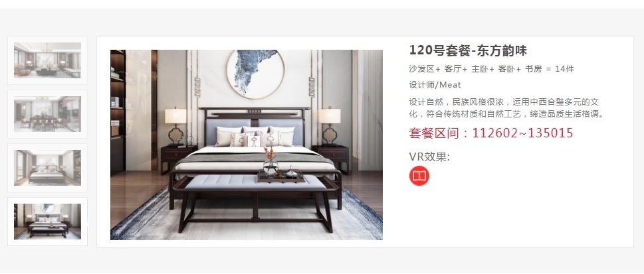The height and width of the screenshot is (274, 644).
Task: Open the large main bedroom image
Action: pos(247,145)
